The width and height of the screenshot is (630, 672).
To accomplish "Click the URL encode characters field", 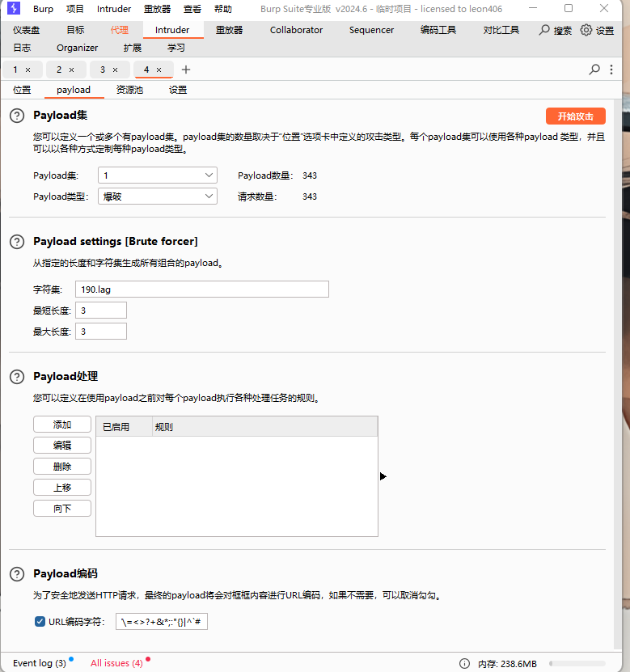I will pyautogui.click(x=162, y=621).
